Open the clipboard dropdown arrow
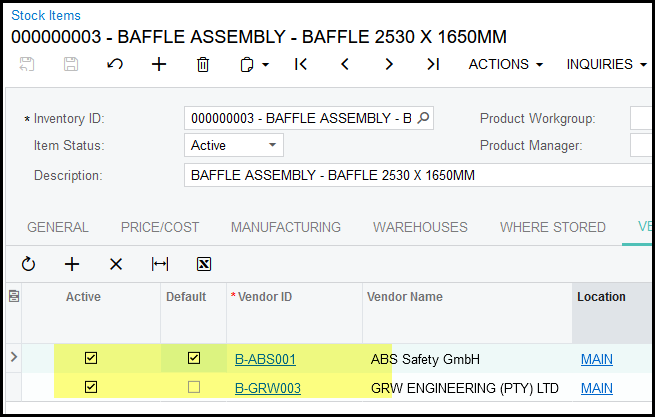Viewport: 655px width, 417px height. pos(266,65)
